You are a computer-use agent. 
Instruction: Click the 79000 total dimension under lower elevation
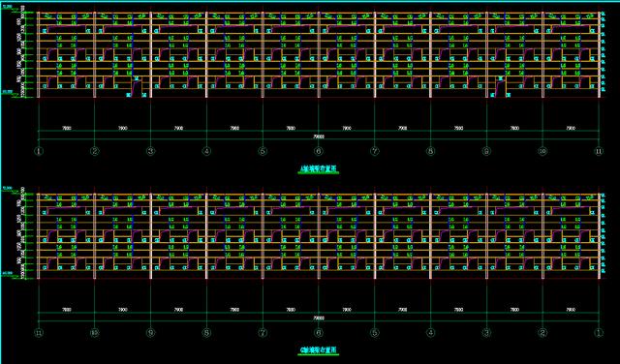point(319,318)
